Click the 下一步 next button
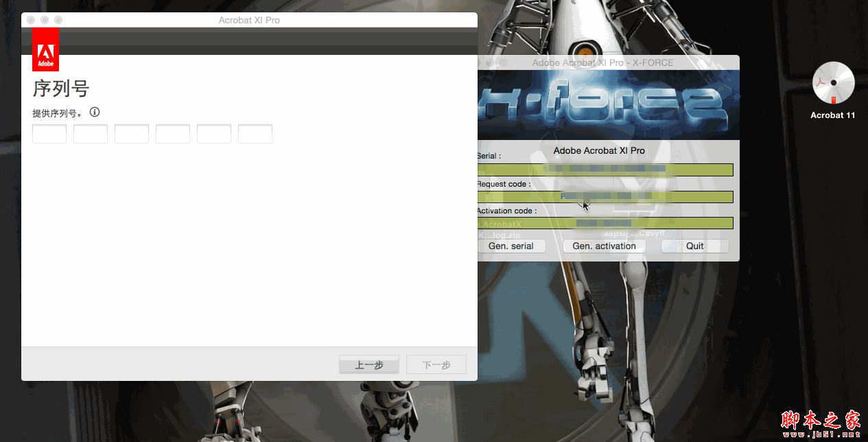The height and width of the screenshot is (442, 868). click(436, 364)
